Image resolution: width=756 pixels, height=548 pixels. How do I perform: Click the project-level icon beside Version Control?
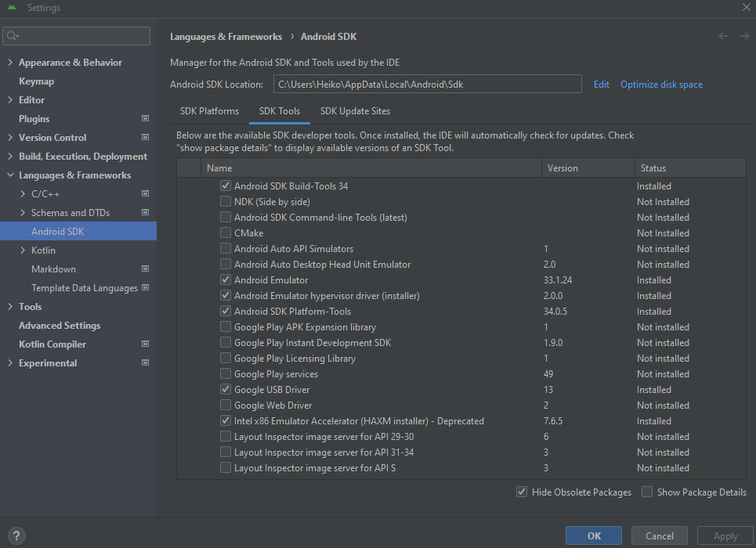tap(145, 138)
